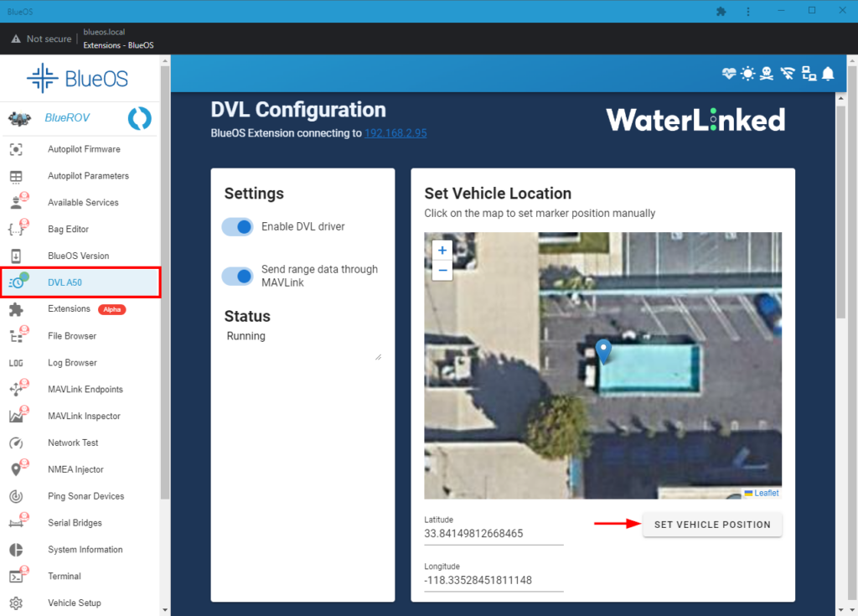858x616 pixels.
Task: Open the ethernet network computers icon
Action: pyautogui.click(x=809, y=74)
